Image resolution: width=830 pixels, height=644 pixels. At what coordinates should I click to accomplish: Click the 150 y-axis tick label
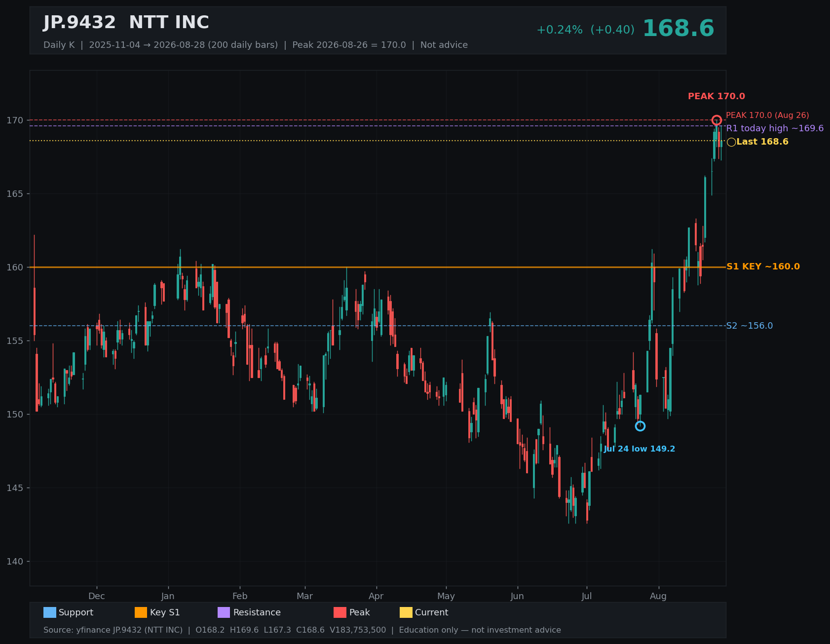click(x=15, y=415)
